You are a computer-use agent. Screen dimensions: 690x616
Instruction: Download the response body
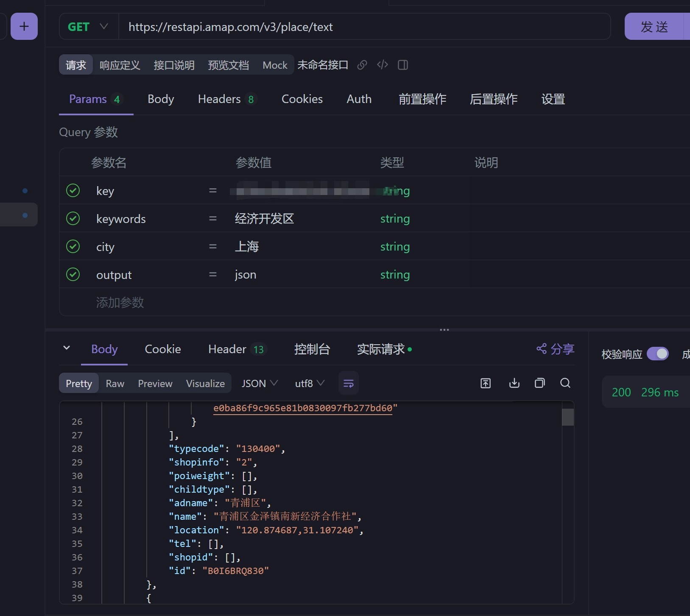[514, 383]
